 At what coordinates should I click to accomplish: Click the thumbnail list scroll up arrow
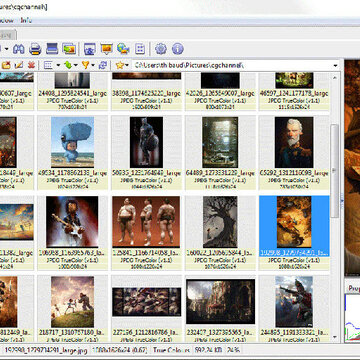(335, 77)
